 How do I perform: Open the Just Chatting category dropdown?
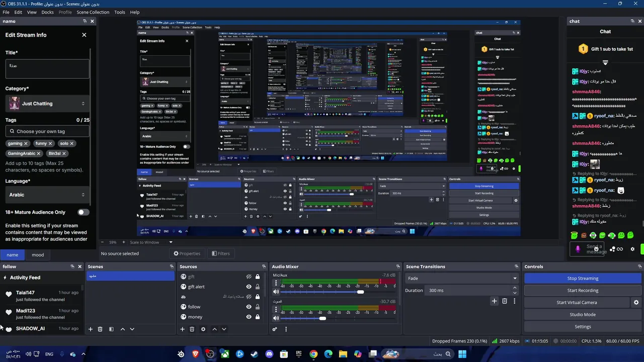pyautogui.click(x=47, y=104)
